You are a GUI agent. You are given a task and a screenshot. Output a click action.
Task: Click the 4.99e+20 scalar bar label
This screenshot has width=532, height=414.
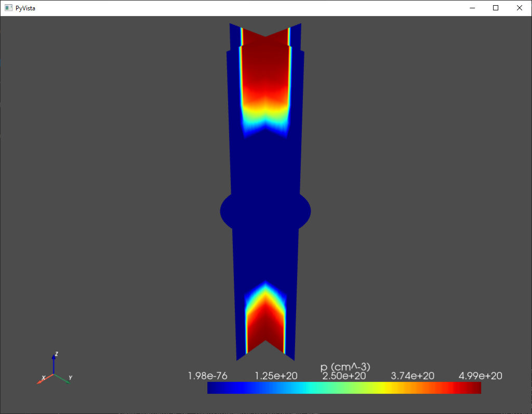(480, 376)
